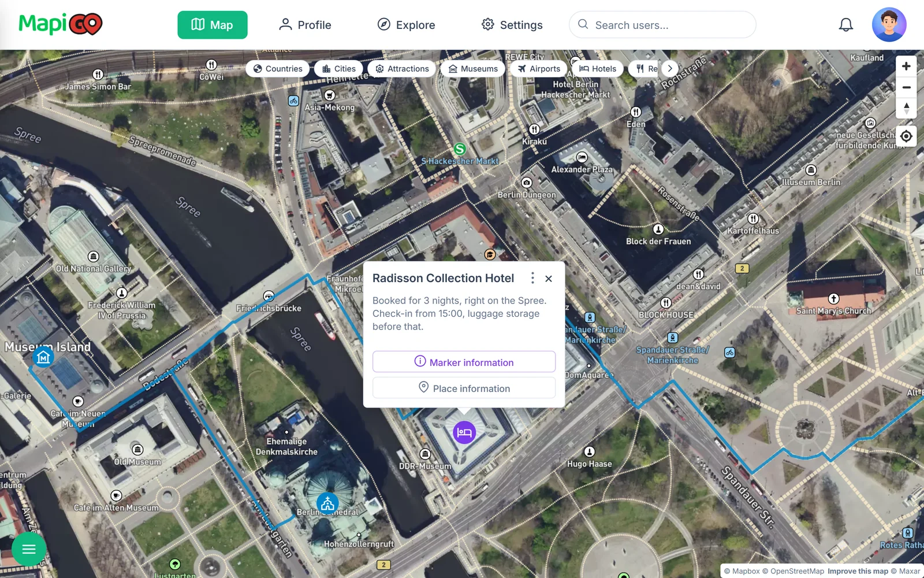The image size is (924, 578).
Task: Select the Block der Frauen monument icon
Action: pyautogui.click(x=658, y=229)
